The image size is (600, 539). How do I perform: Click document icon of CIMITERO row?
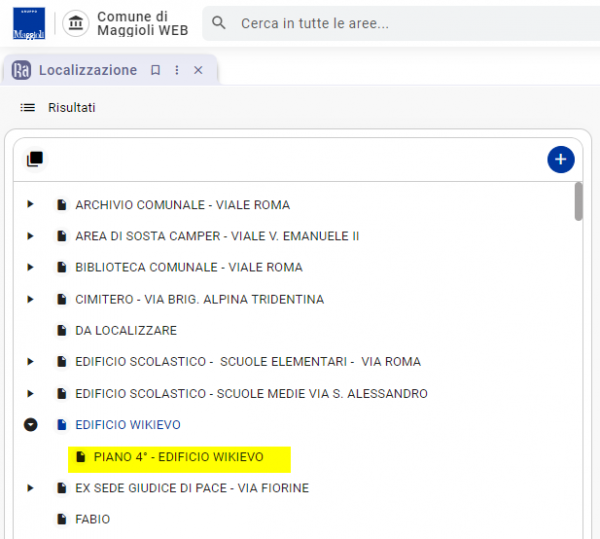(x=62, y=299)
